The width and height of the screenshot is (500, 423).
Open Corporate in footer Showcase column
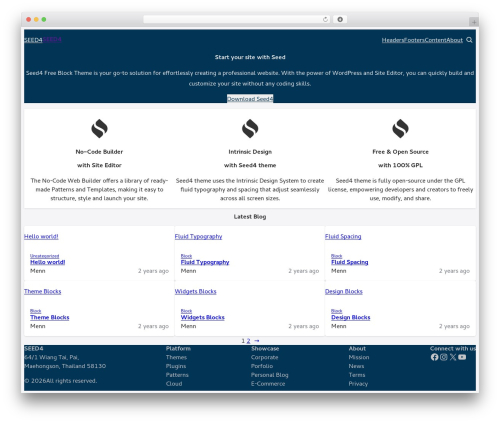[x=264, y=357]
